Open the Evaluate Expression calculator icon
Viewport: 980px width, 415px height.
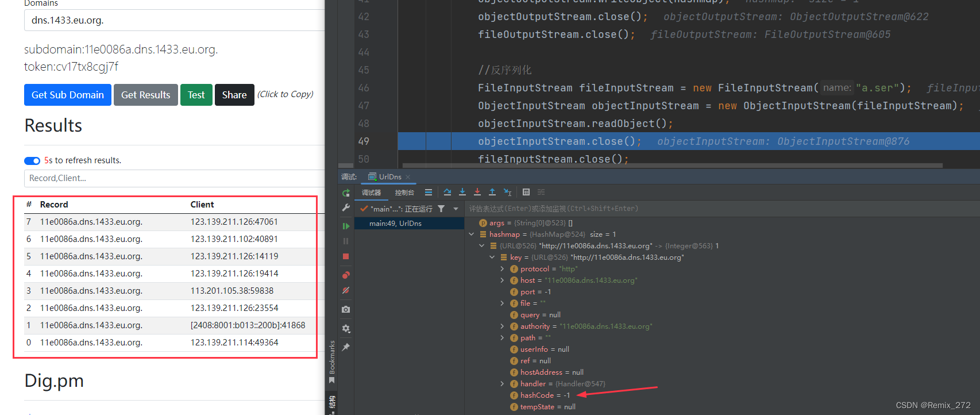tap(526, 193)
